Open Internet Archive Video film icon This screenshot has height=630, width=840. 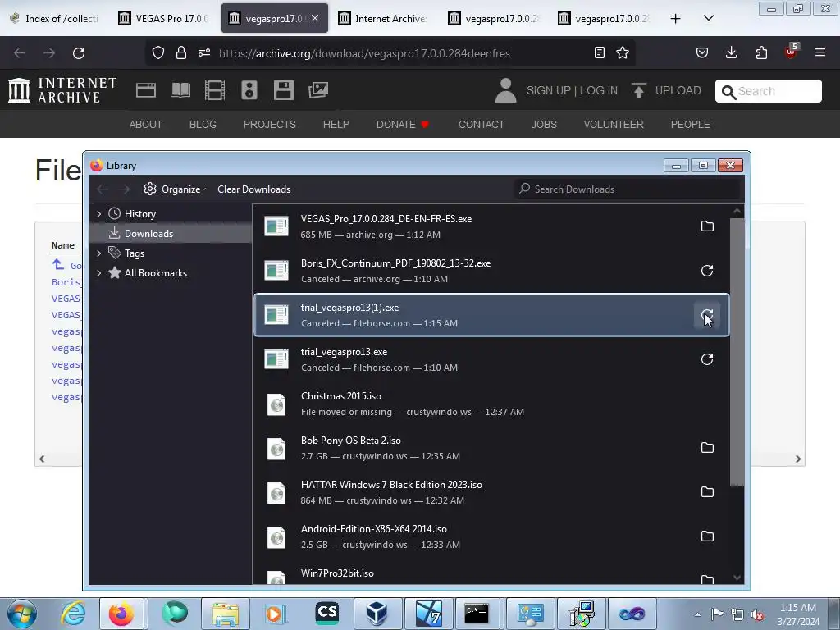215,90
